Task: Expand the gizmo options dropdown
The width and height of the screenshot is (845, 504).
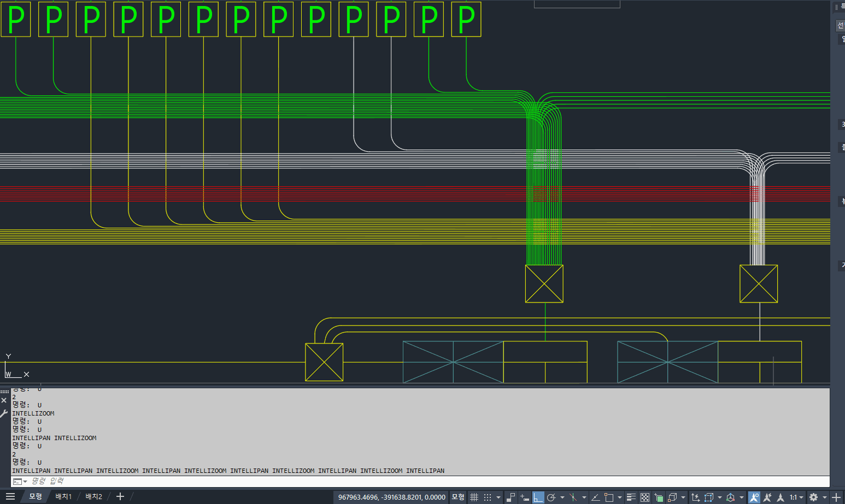Action: point(741,497)
